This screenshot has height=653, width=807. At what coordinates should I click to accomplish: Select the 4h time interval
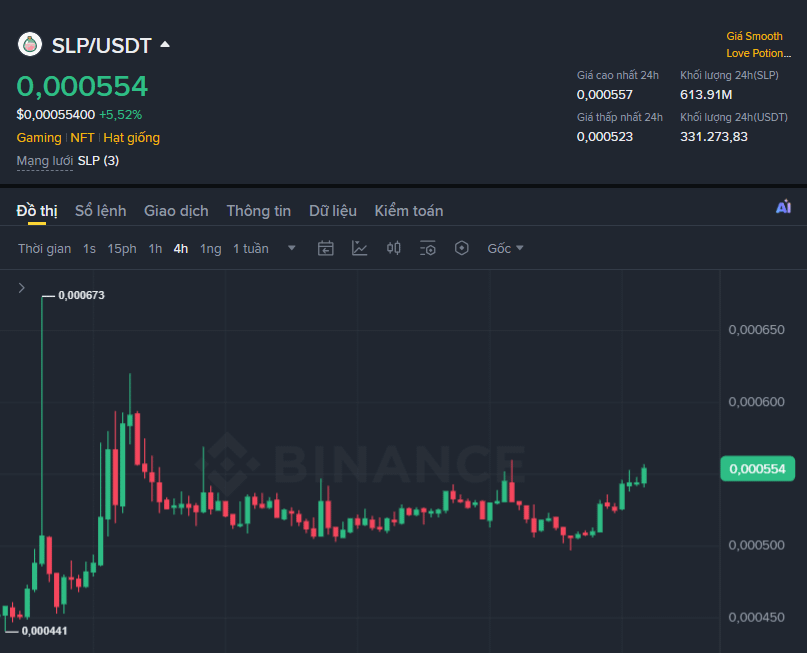181,249
